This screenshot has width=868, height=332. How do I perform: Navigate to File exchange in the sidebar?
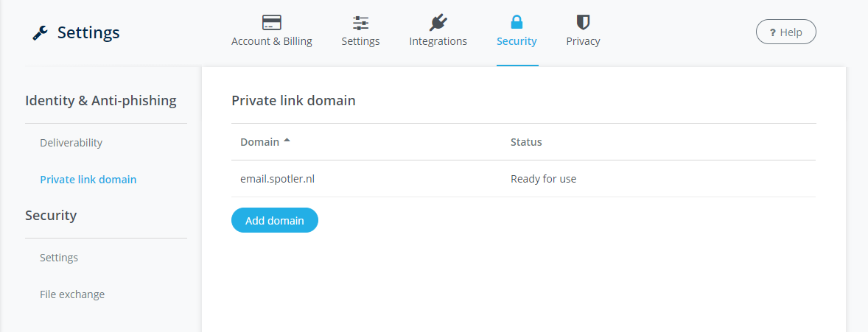coord(72,294)
